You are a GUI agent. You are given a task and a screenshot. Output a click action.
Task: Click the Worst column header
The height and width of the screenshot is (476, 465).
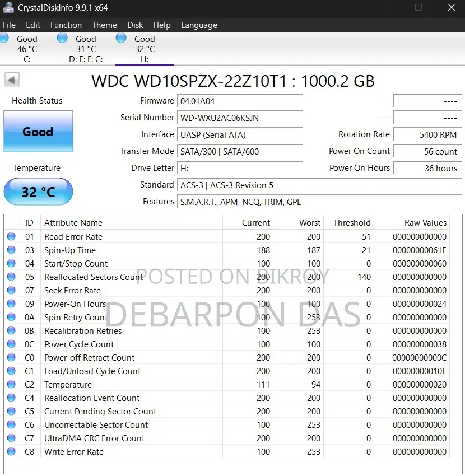(x=298, y=222)
